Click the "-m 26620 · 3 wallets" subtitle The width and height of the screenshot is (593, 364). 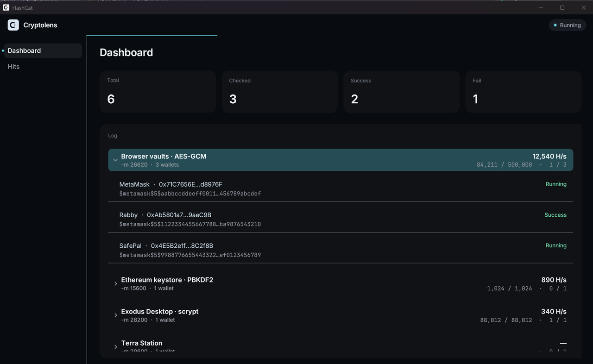[x=150, y=165]
